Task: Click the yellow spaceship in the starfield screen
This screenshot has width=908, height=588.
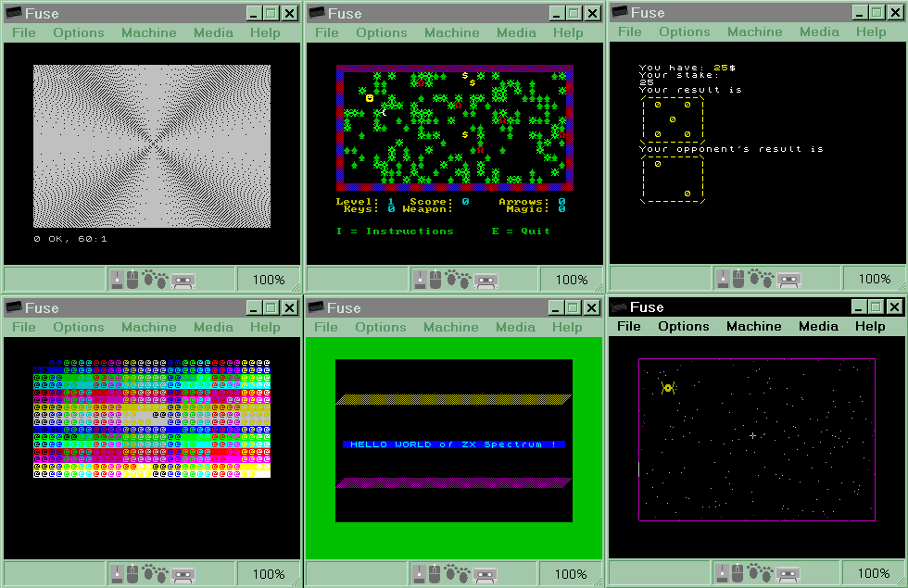Action: [667, 388]
